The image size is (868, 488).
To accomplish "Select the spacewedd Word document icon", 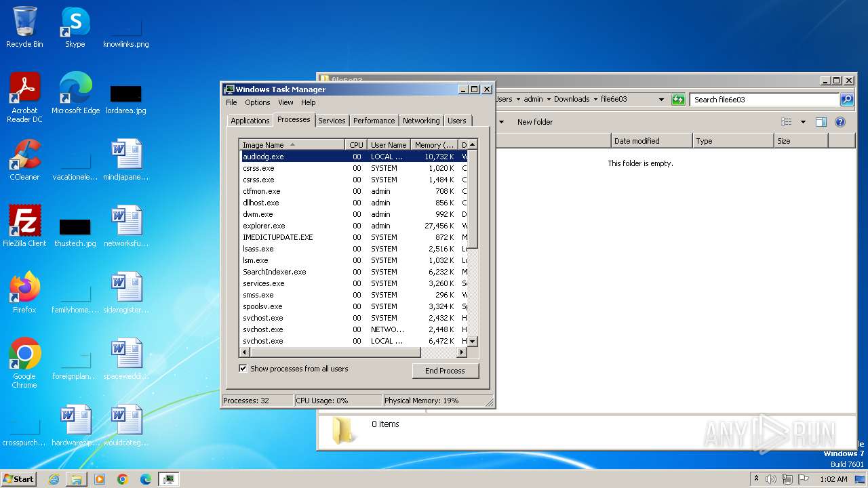I will pyautogui.click(x=126, y=359).
